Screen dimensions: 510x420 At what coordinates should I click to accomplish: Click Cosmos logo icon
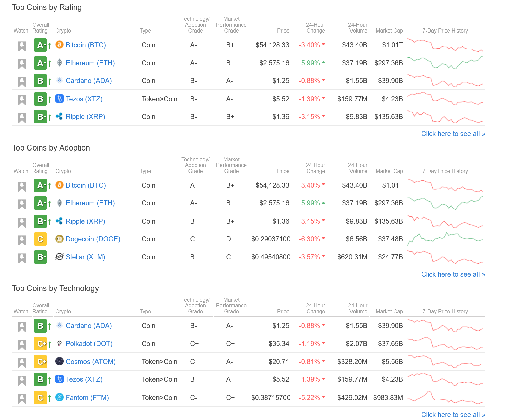click(59, 361)
